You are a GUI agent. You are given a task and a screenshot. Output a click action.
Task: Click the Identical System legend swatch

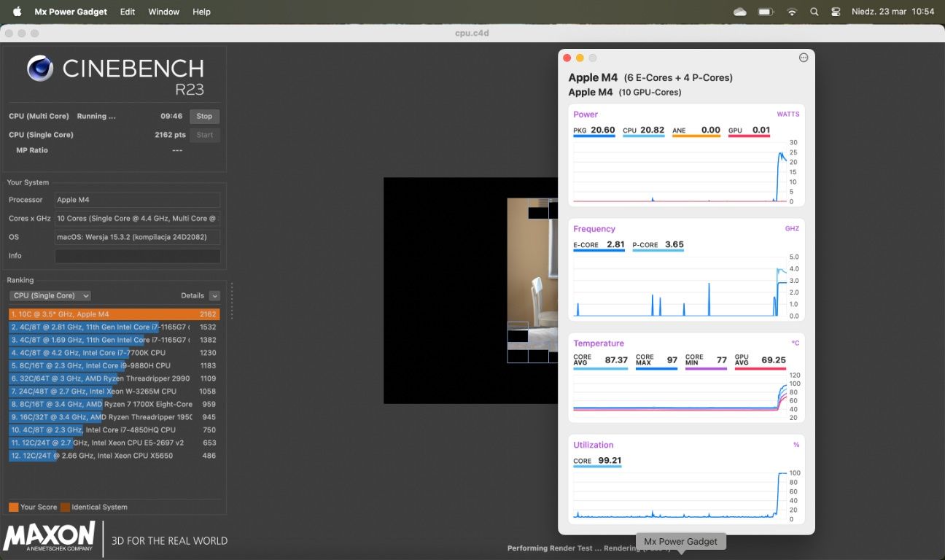pyautogui.click(x=65, y=507)
